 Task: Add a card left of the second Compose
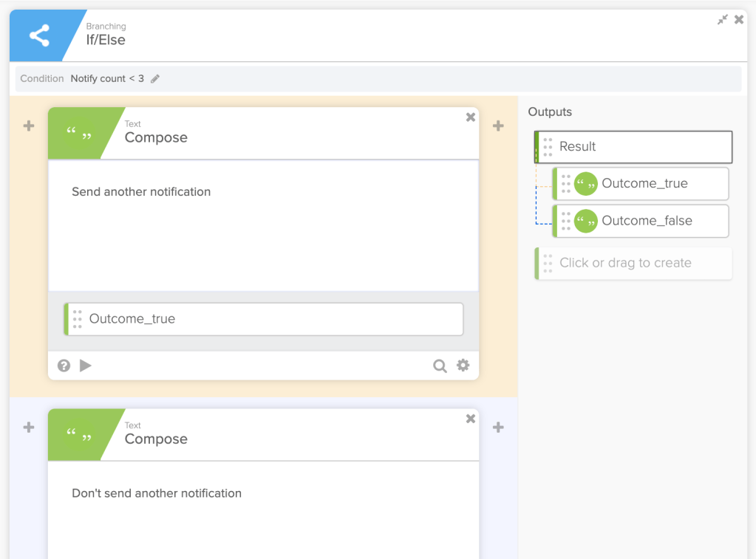click(29, 428)
